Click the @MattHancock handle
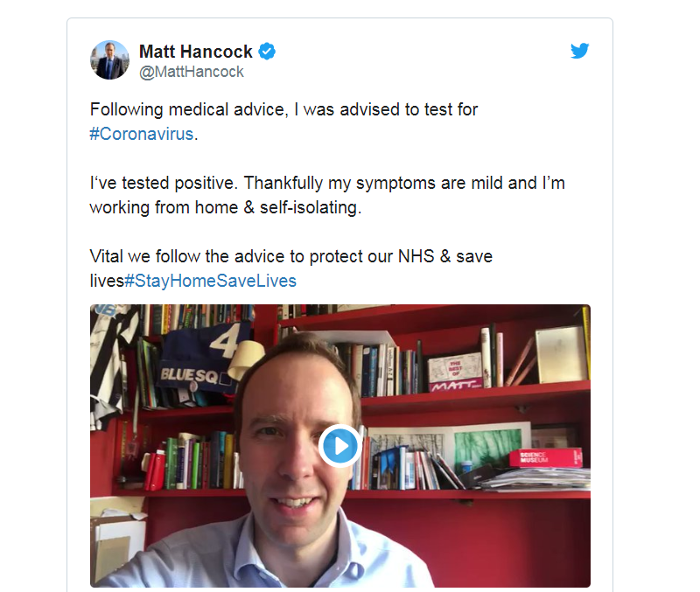 click(191, 72)
